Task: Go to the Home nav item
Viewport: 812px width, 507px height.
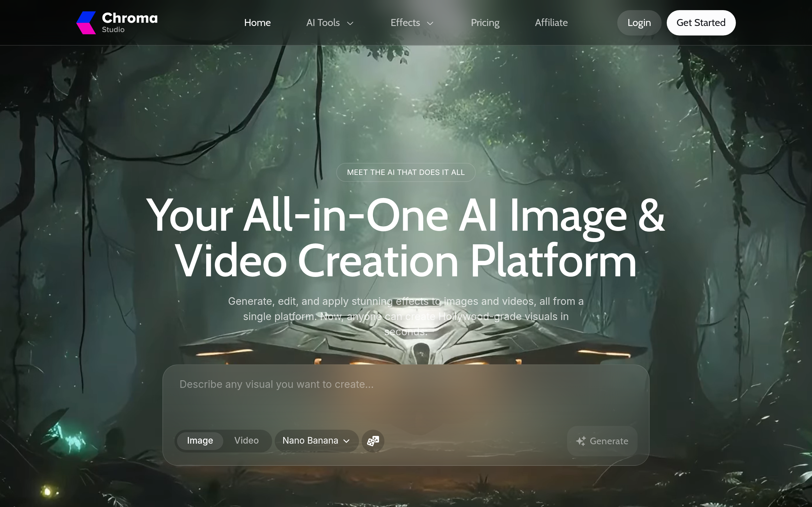Action: point(257,23)
